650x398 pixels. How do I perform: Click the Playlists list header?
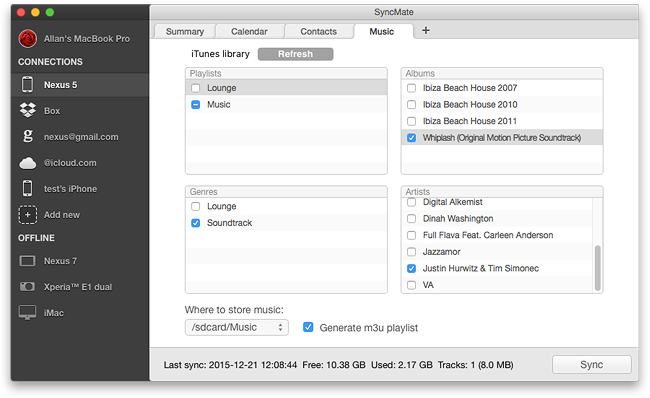(286, 73)
